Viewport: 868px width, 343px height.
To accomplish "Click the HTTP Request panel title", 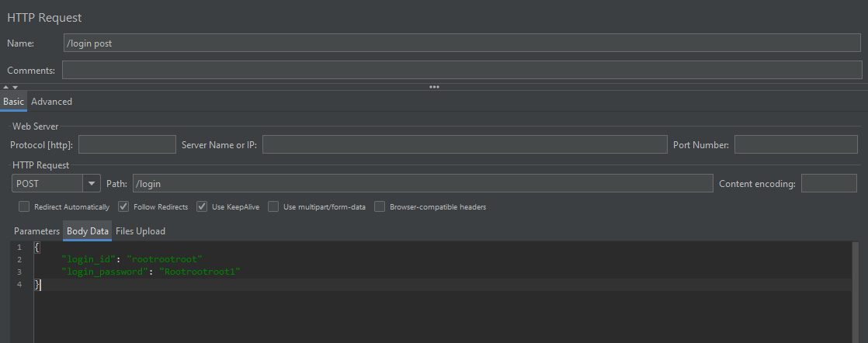I will [44, 17].
